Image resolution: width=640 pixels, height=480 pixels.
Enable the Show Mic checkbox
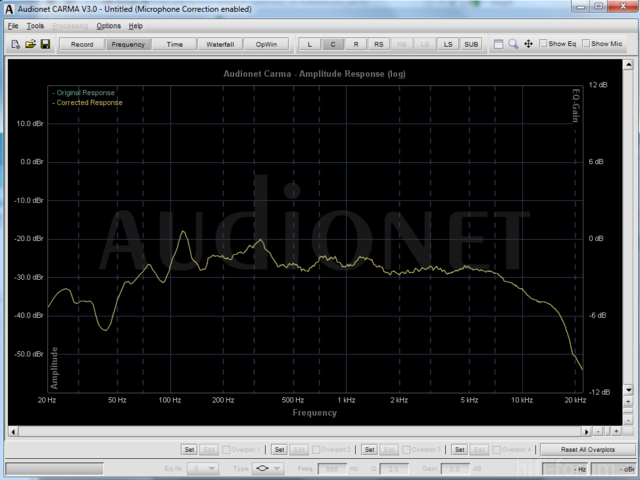[586, 44]
